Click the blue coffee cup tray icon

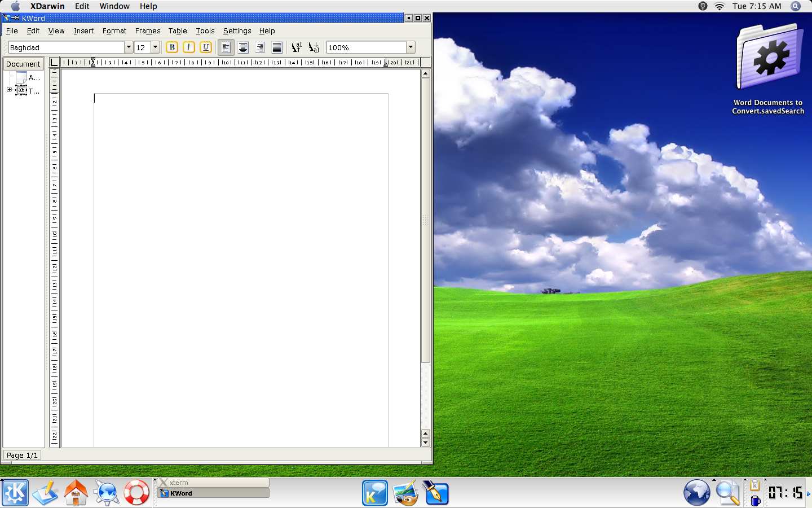(x=755, y=500)
